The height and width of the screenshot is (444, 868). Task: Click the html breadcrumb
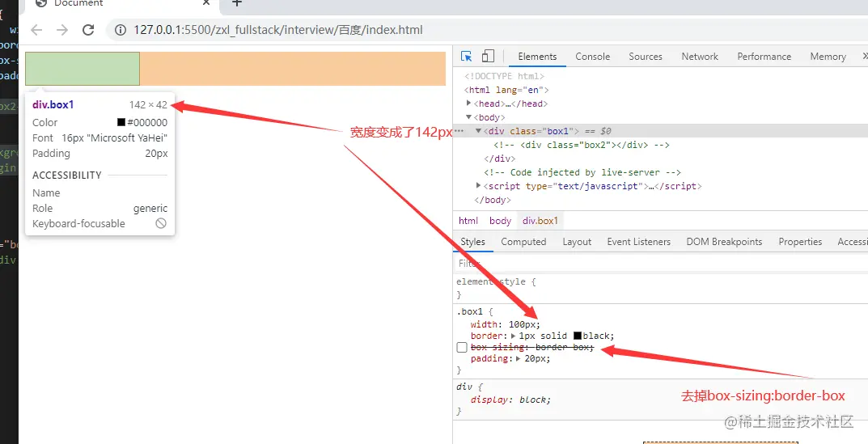coord(468,220)
